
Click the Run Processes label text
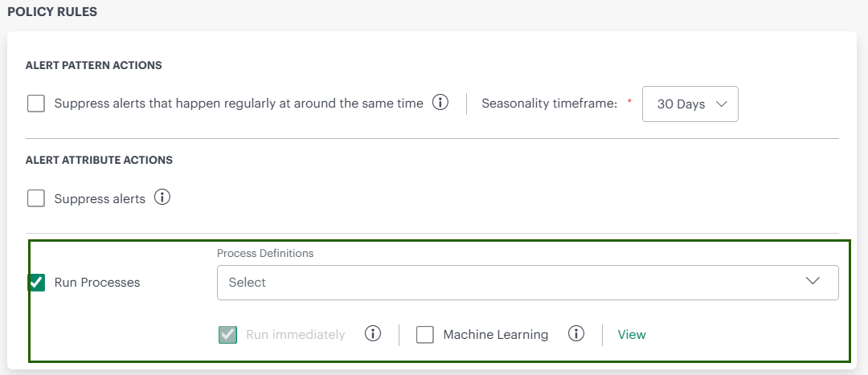click(97, 283)
